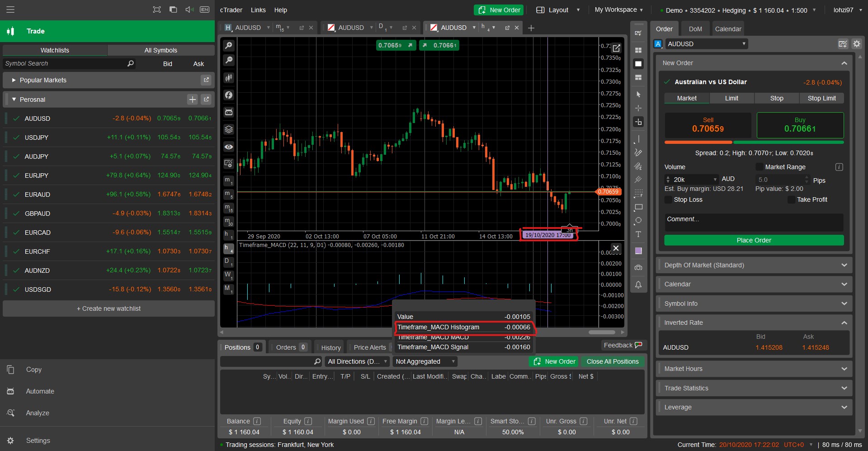Open the hamburger menu
Image resolution: width=868 pixels, height=451 pixels.
(10, 9)
